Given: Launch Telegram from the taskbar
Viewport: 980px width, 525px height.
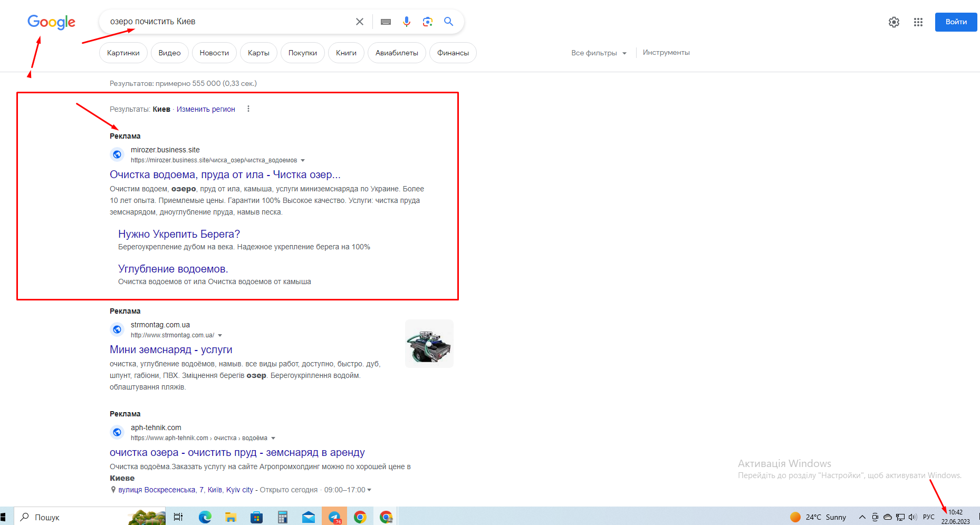Looking at the screenshot, I should pyautogui.click(x=334, y=517).
